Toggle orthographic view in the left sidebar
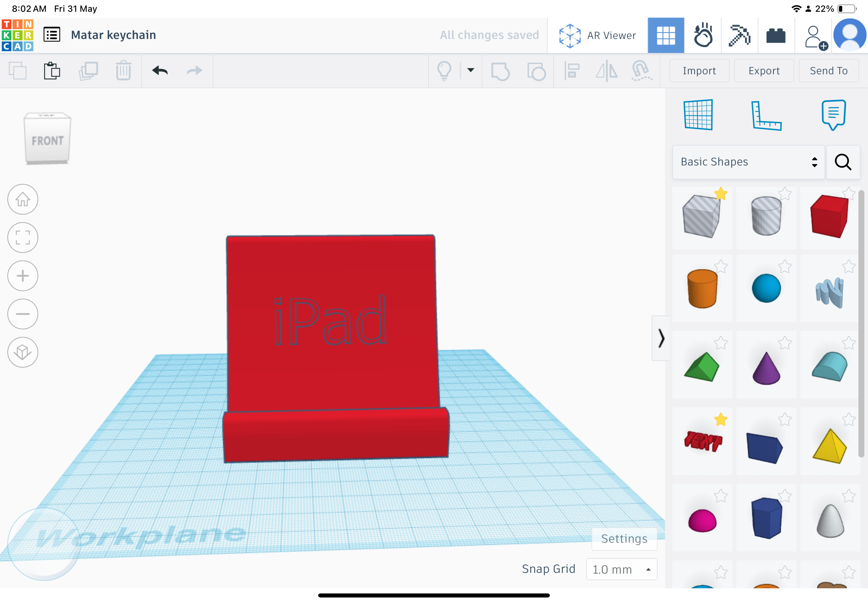Viewport: 868px width, 603px height. tap(23, 352)
